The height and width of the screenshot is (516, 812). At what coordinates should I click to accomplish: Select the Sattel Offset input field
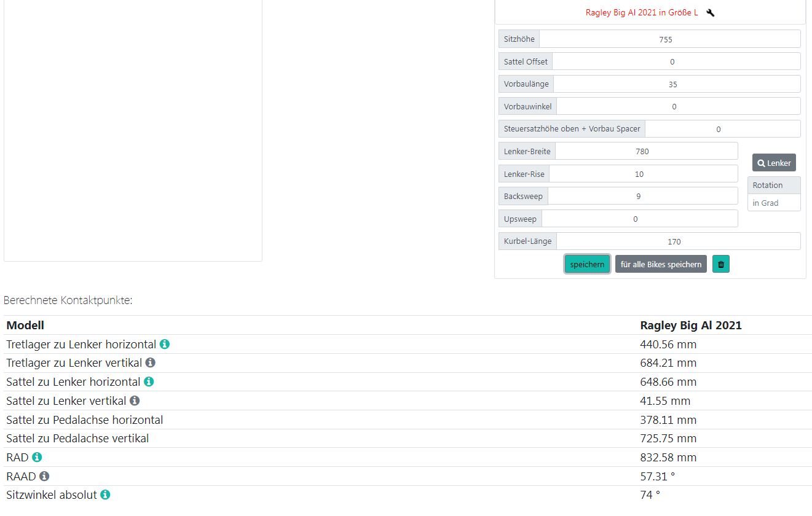point(676,61)
